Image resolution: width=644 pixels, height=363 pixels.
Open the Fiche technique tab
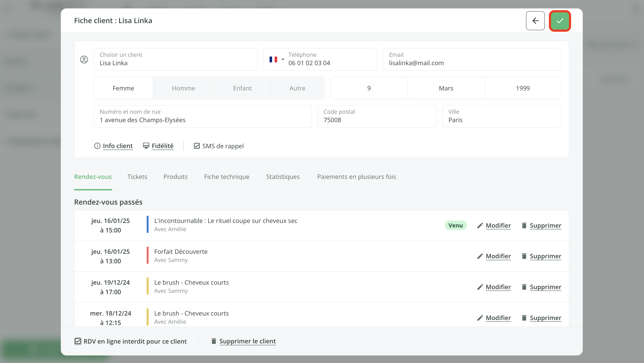click(226, 177)
